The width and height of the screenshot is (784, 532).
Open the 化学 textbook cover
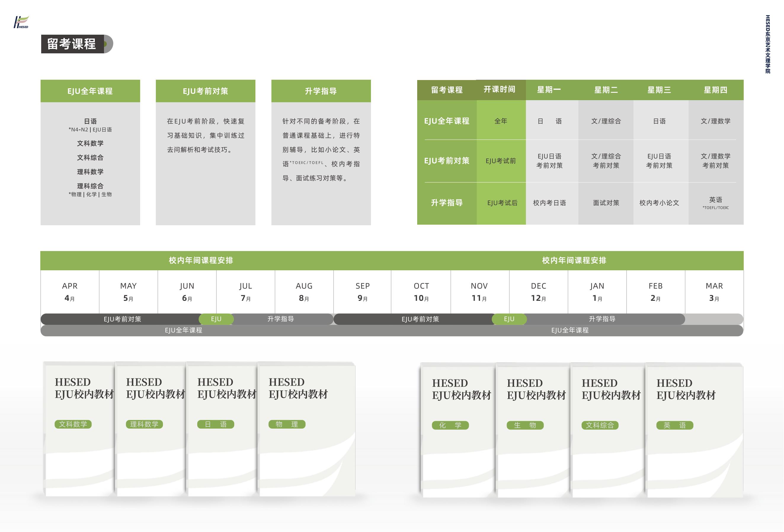tap(458, 430)
